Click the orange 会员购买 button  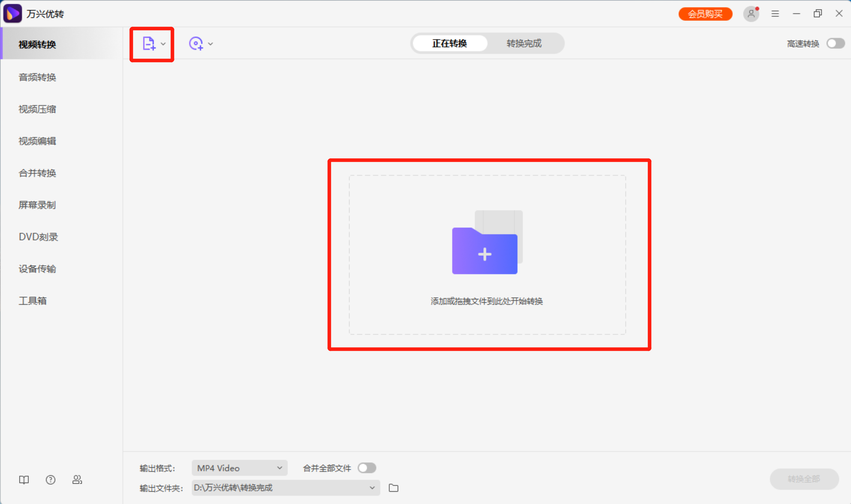click(705, 14)
